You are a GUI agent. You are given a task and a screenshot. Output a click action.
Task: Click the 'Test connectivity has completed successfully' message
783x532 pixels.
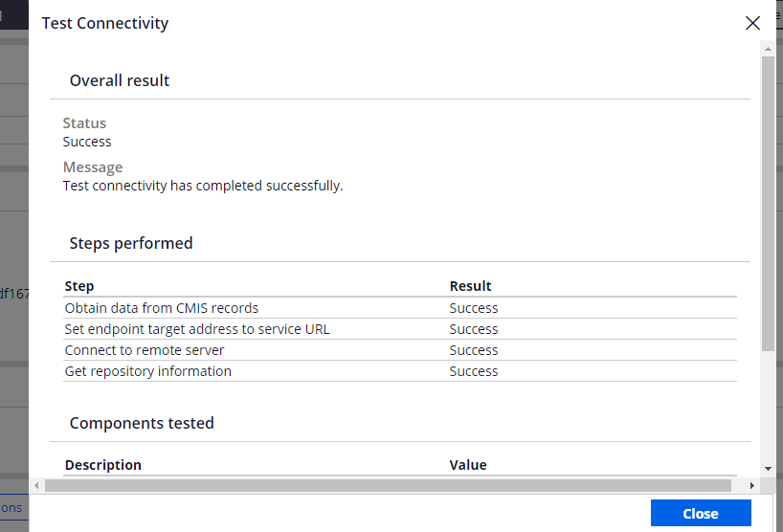[x=202, y=186]
